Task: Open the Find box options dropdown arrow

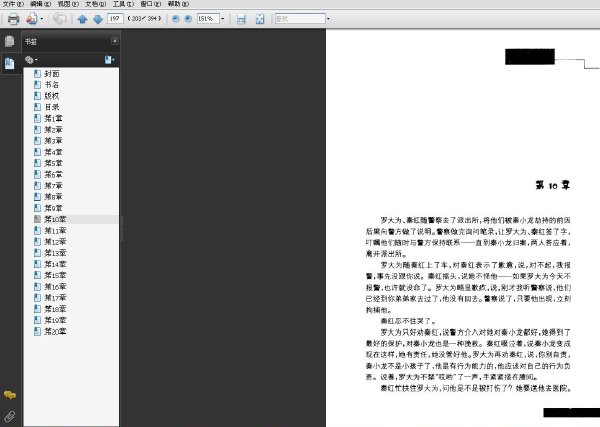Action: [328, 18]
